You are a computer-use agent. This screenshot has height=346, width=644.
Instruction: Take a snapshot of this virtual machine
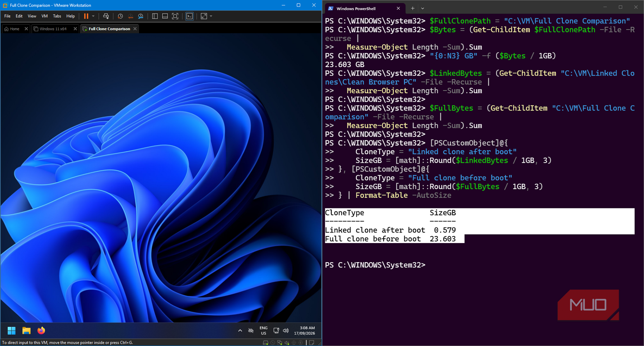tap(120, 16)
